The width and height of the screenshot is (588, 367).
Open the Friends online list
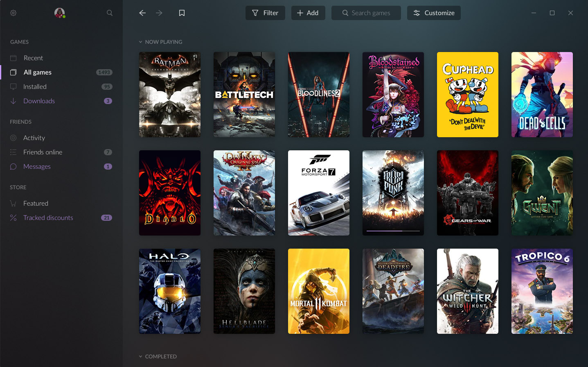[43, 152]
